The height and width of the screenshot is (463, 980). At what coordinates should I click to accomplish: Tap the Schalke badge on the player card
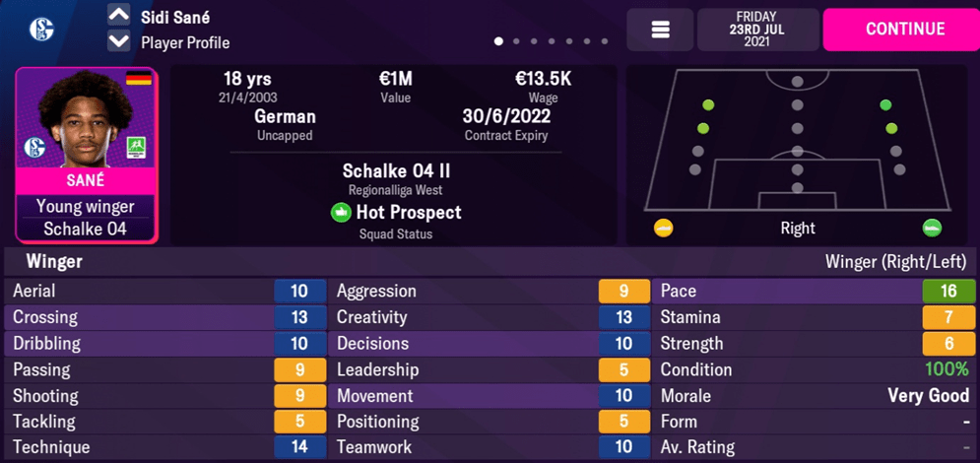pyautogui.click(x=34, y=148)
